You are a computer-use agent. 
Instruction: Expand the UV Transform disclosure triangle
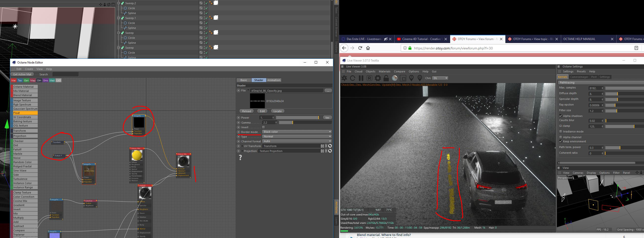coord(242,146)
